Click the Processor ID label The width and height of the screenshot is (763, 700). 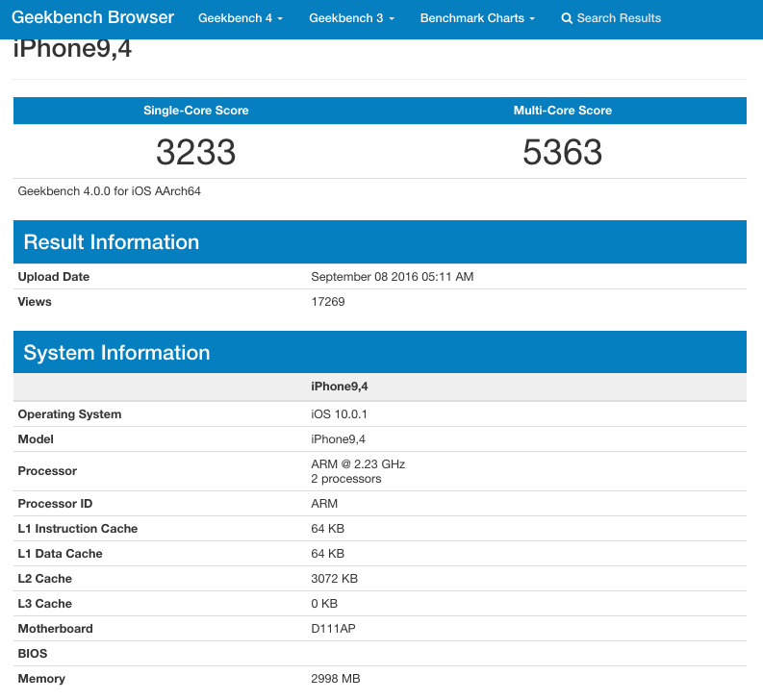55,504
